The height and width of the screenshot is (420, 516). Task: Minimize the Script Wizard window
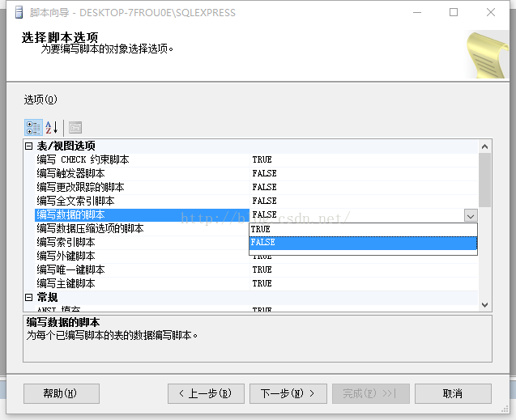[417, 12]
